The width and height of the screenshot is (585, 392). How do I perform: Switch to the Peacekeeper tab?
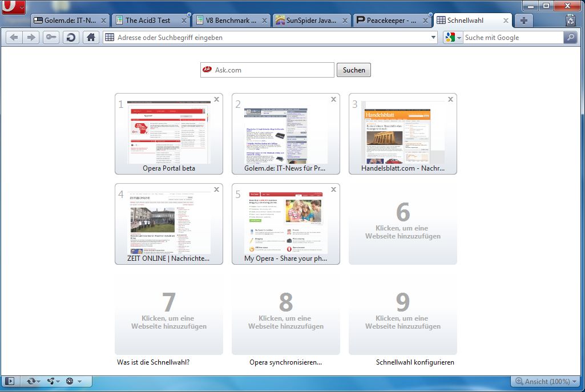[x=386, y=21]
